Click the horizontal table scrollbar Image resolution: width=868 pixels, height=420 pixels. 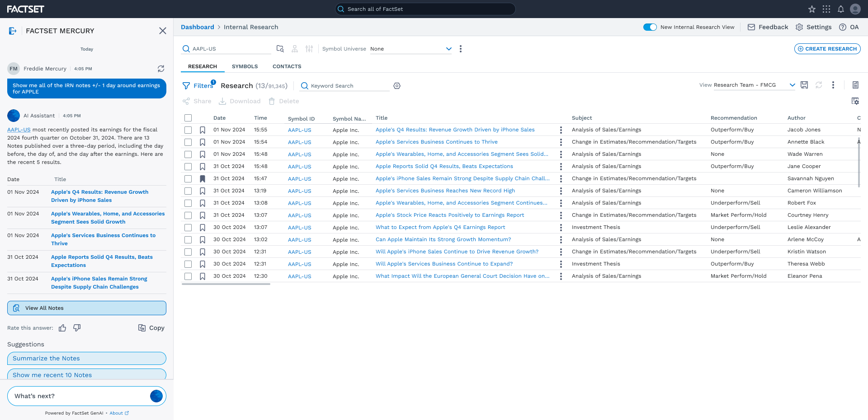(x=226, y=284)
